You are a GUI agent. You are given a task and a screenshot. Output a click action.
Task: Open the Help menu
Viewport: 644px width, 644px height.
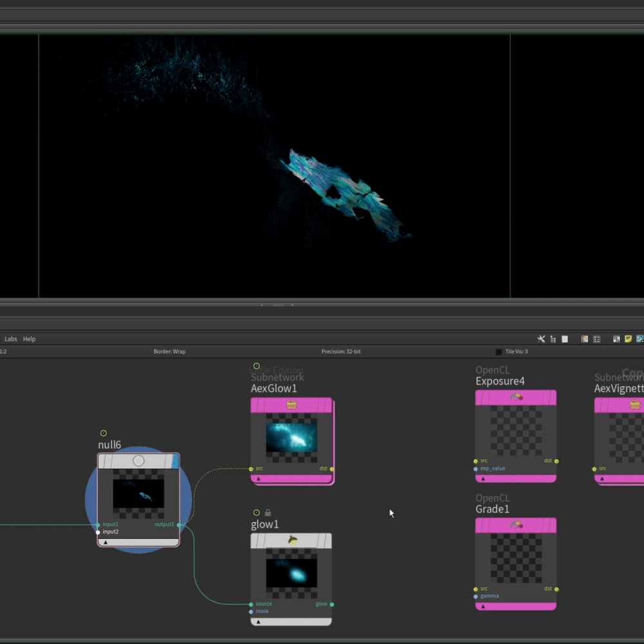click(29, 339)
